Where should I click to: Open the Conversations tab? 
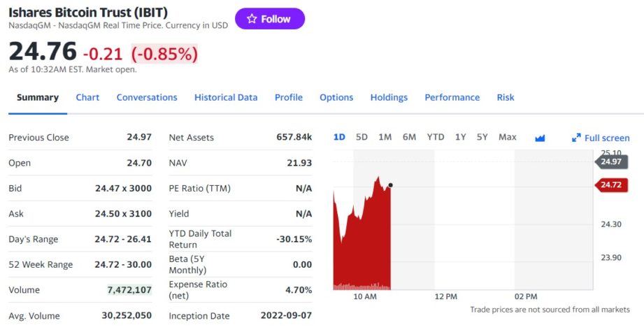pyautogui.click(x=147, y=97)
